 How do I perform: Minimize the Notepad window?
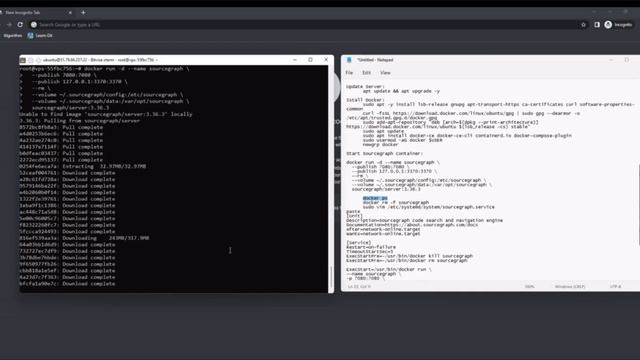611,60
